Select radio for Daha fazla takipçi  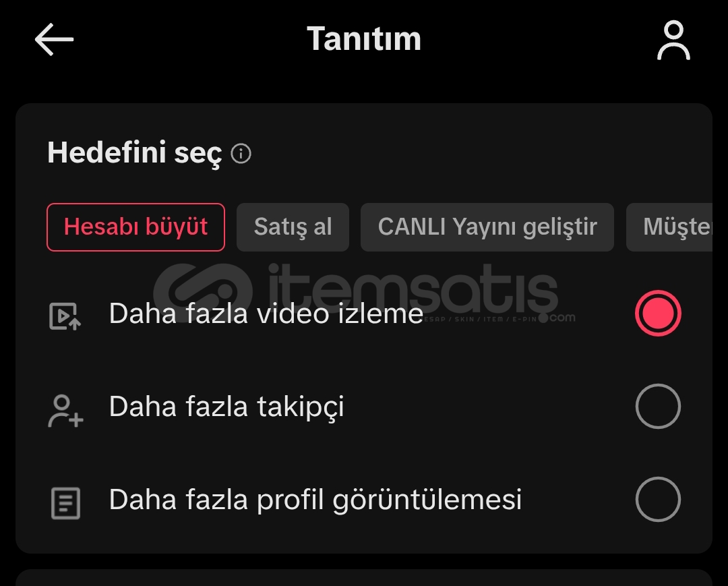[x=658, y=407]
